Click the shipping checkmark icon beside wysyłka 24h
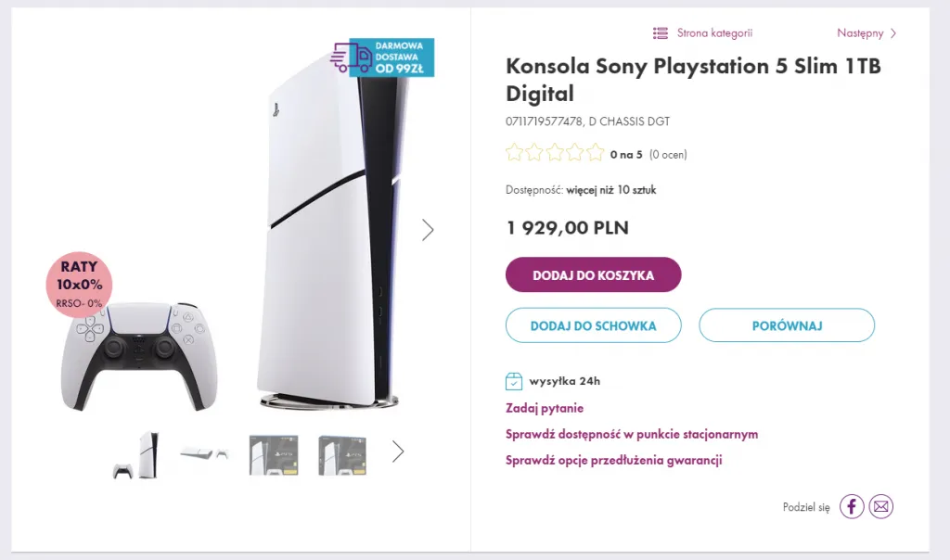Screen dimensions: 950x560 click(x=512, y=380)
